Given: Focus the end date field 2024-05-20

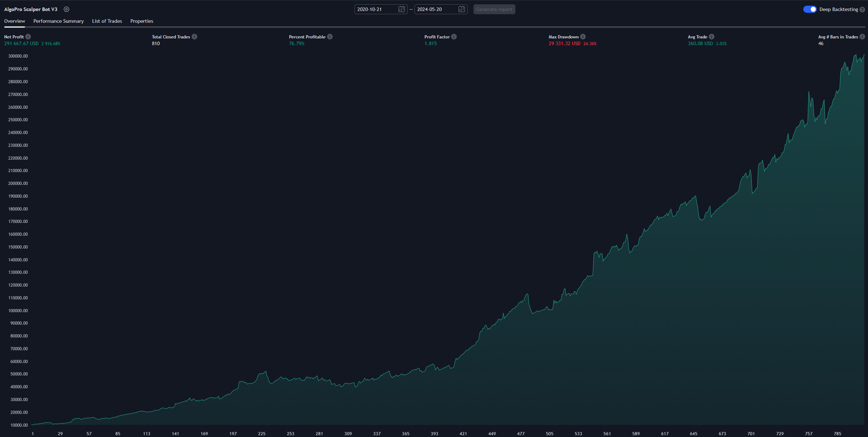Looking at the screenshot, I should click(x=441, y=9).
